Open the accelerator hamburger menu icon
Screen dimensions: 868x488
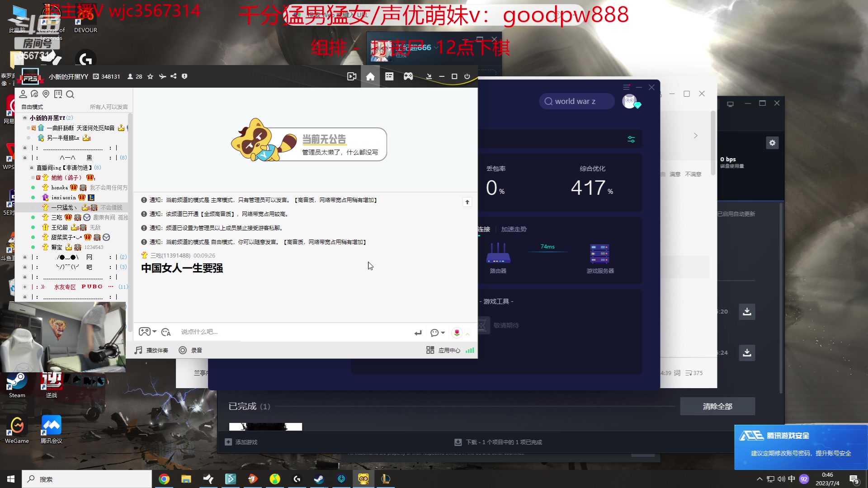(x=626, y=87)
